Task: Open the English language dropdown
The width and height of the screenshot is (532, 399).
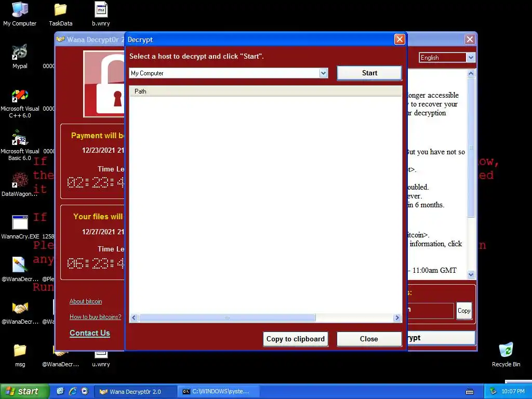Action: pyautogui.click(x=471, y=57)
